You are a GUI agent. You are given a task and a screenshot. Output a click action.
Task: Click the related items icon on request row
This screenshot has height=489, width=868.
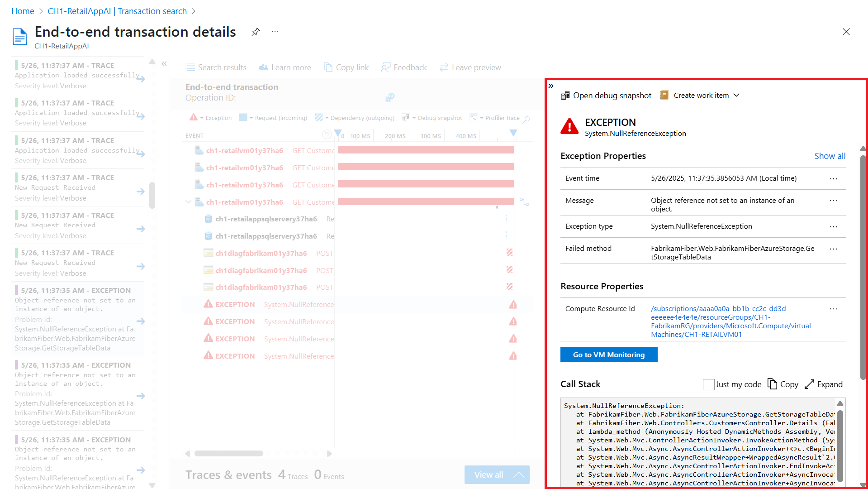coord(524,202)
